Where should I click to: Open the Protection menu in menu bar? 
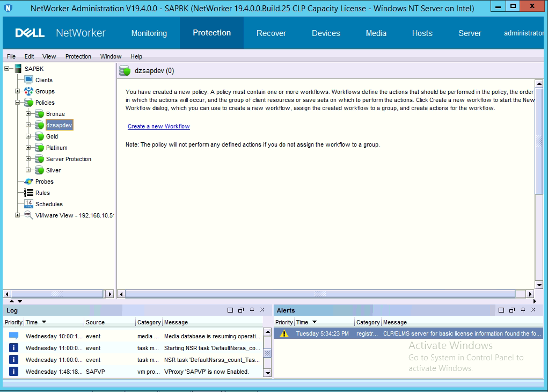tap(78, 56)
